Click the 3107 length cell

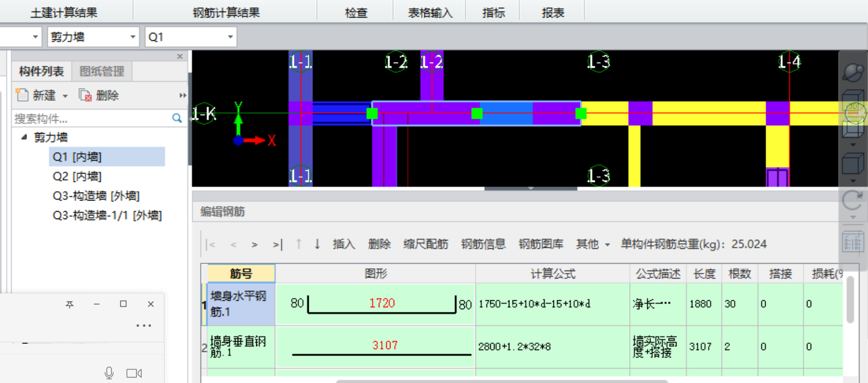pos(704,346)
